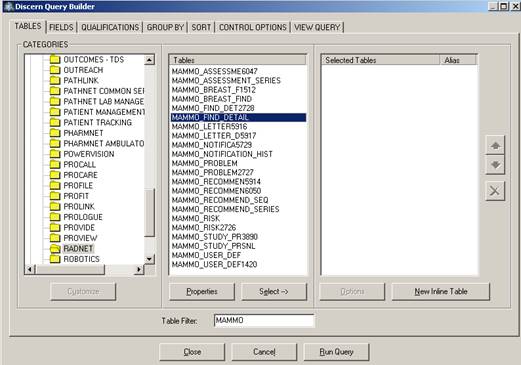
Task: Click the New Inline Table button
Action: [441, 292]
